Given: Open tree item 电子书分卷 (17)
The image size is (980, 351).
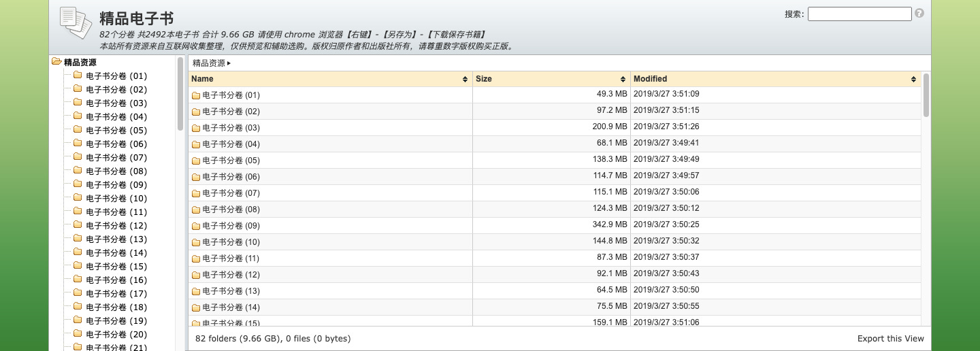Looking at the screenshot, I should click(116, 294).
